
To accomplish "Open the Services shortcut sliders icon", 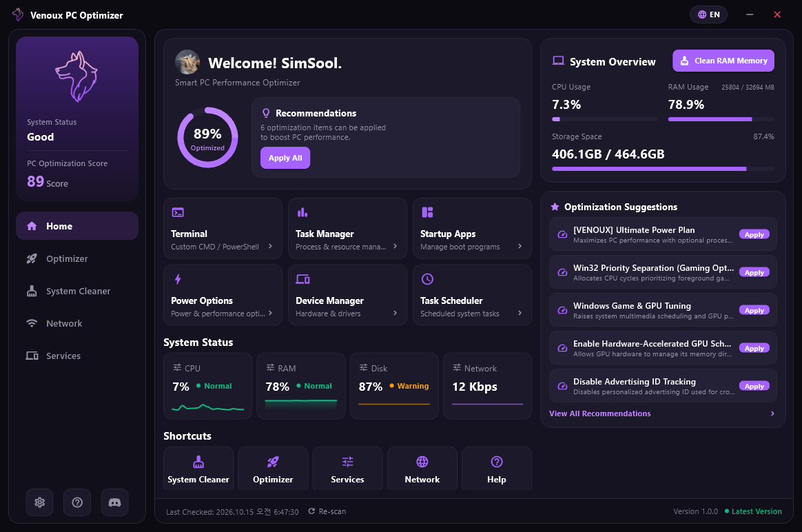I will (x=348, y=462).
